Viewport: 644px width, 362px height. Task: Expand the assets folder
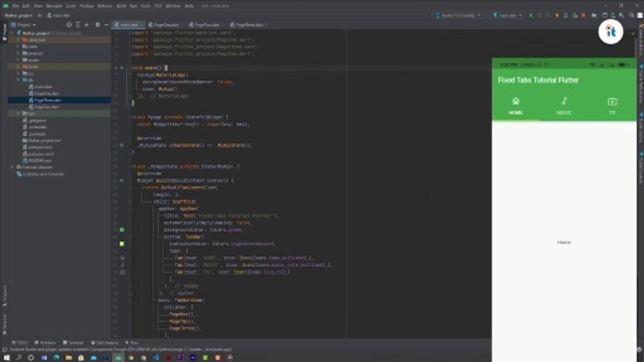(x=18, y=60)
